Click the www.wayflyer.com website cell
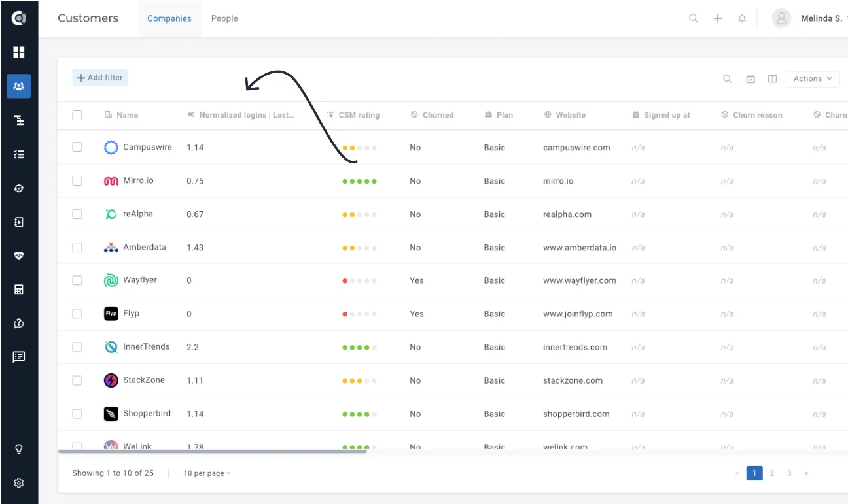The height and width of the screenshot is (504, 848). (x=580, y=280)
